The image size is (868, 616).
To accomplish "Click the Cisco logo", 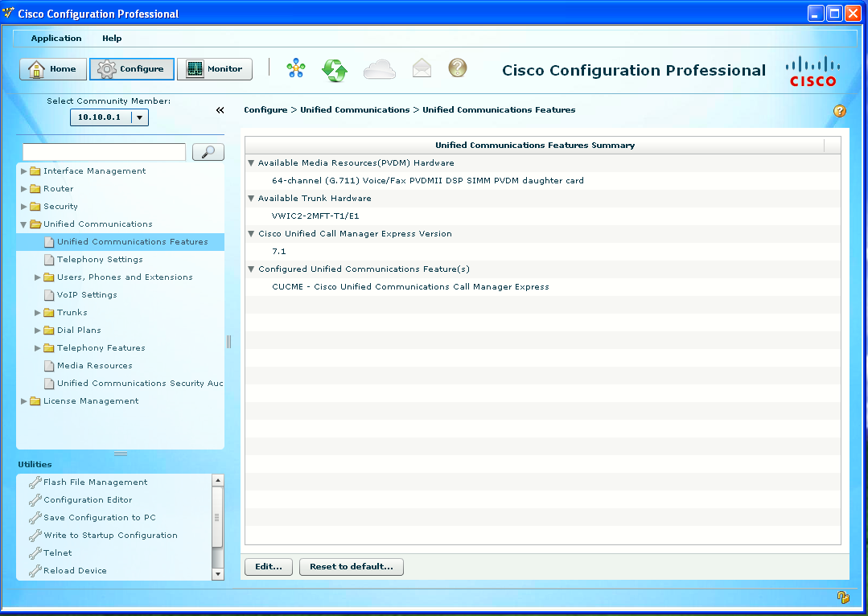I will 812,71.
